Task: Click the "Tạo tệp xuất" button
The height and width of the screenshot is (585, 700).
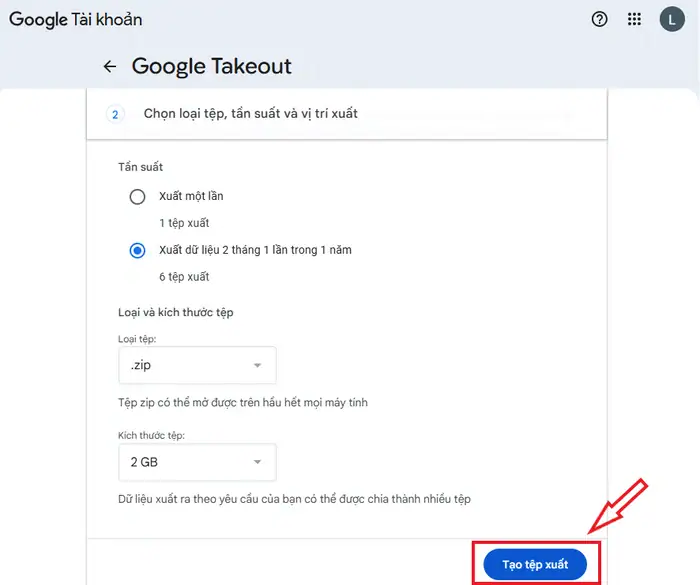Action: pos(535,565)
